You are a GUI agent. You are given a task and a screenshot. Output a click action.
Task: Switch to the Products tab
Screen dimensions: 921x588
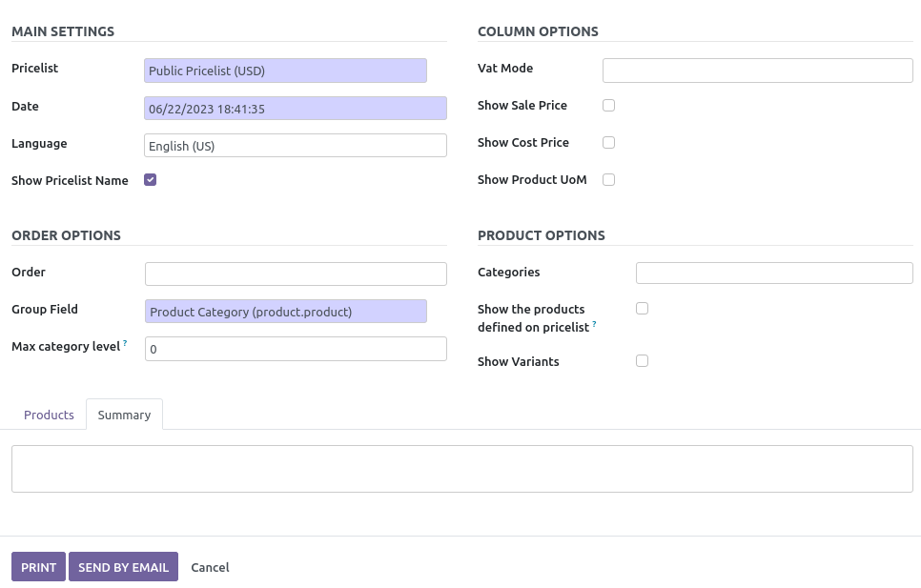(x=49, y=415)
